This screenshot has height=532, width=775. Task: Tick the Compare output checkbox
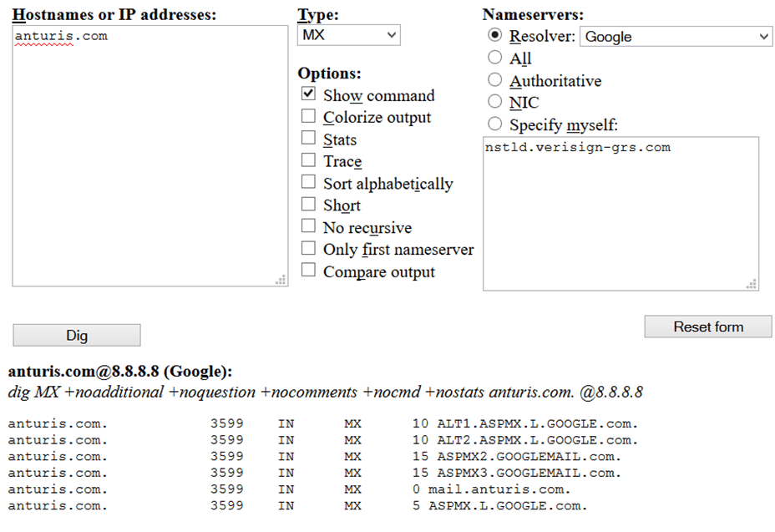309,271
